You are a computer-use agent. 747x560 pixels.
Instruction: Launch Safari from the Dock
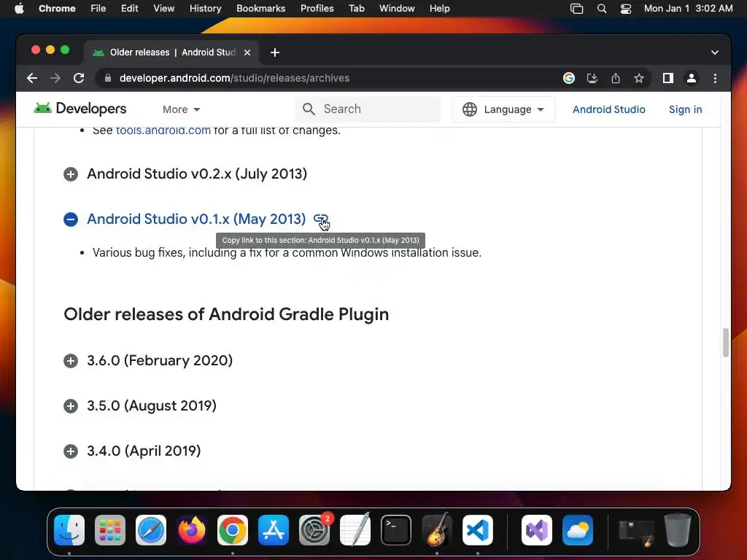pyautogui.click(x=151, y=530)
